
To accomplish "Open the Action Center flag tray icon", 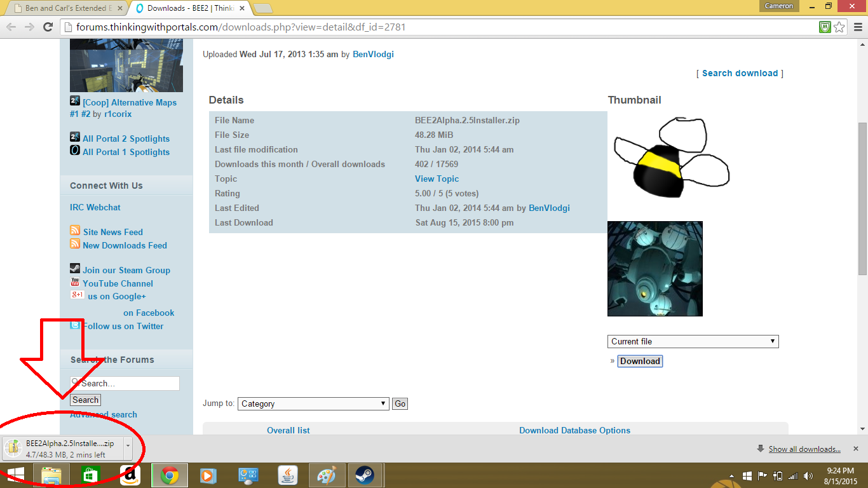I will pos(763,476).
